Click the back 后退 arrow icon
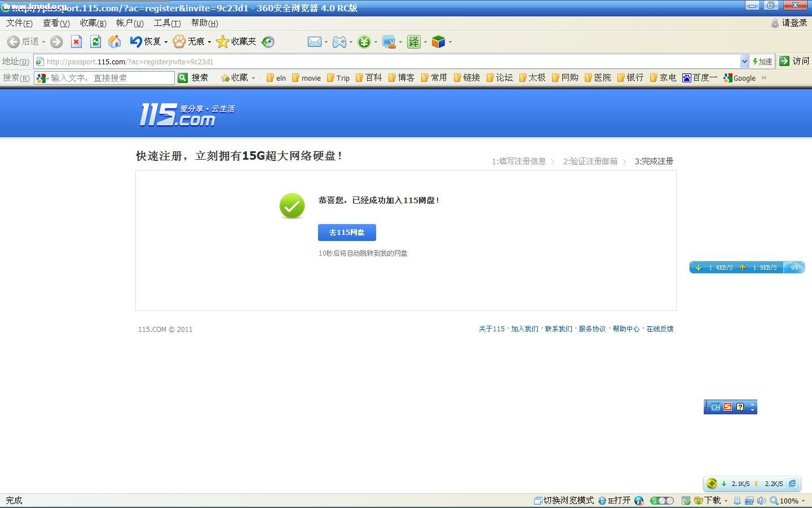The height and width of the screenshot is (508, 812). (x=14, y=42)
